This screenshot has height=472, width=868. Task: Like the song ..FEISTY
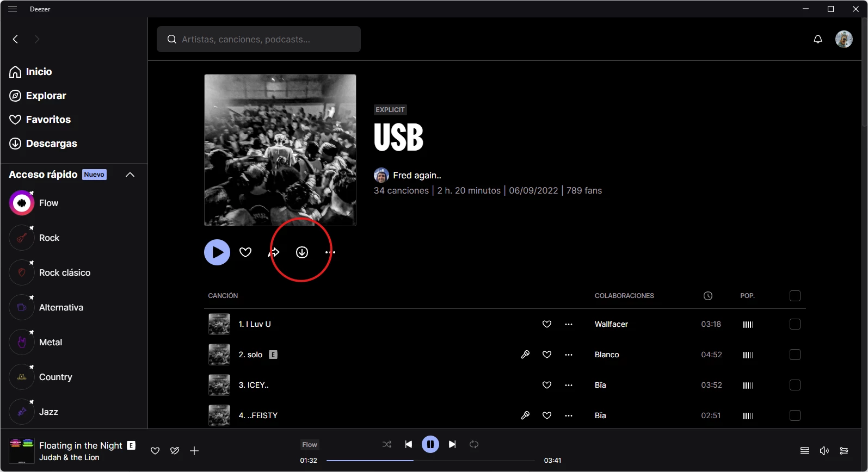coord(547,415)
